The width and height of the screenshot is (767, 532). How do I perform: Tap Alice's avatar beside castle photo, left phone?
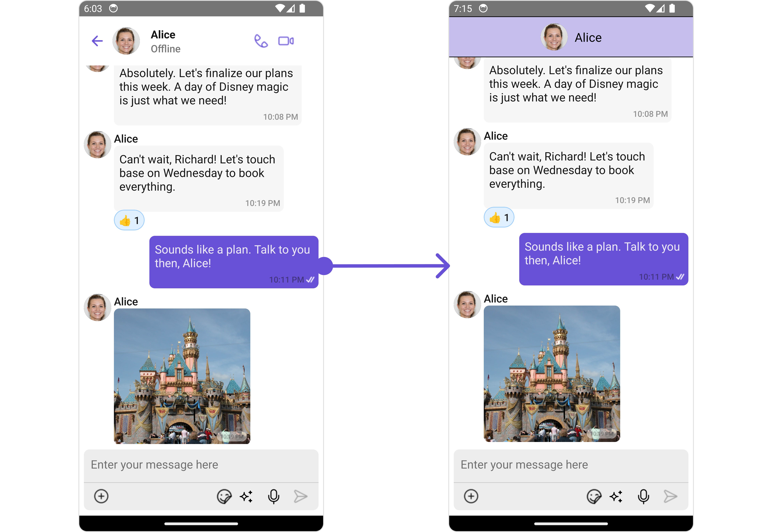[x=97, y=307]
